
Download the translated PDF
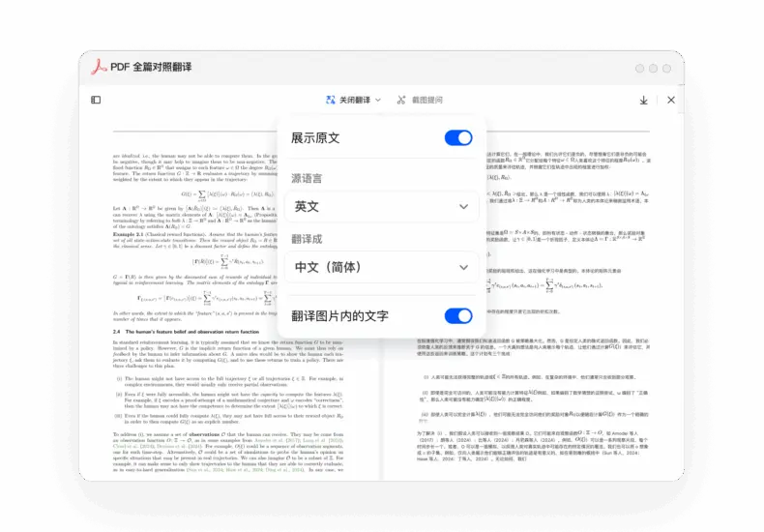pyautogui.click(x=644, y=101)
